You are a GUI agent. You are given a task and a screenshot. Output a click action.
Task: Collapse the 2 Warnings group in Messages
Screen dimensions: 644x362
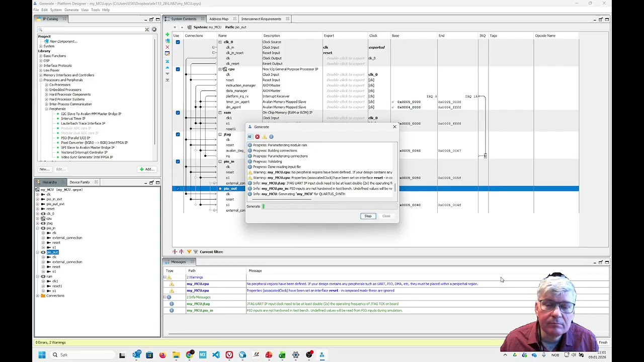tap(165, 278)
